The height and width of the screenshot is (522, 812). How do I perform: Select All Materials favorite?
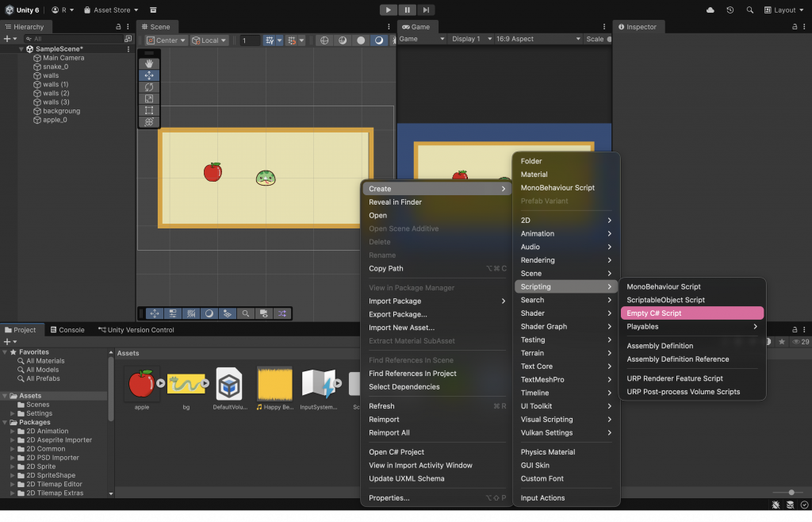(45, 361)
